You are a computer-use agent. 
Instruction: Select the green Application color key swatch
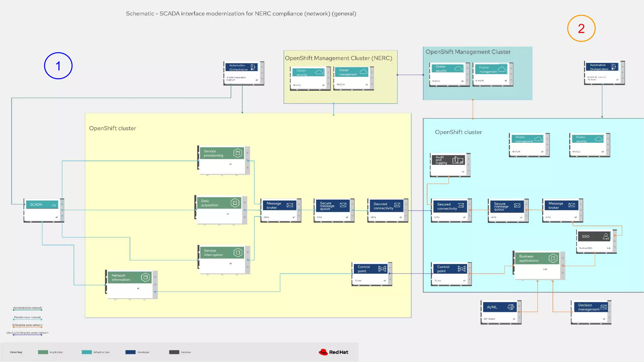coord(43,352)
